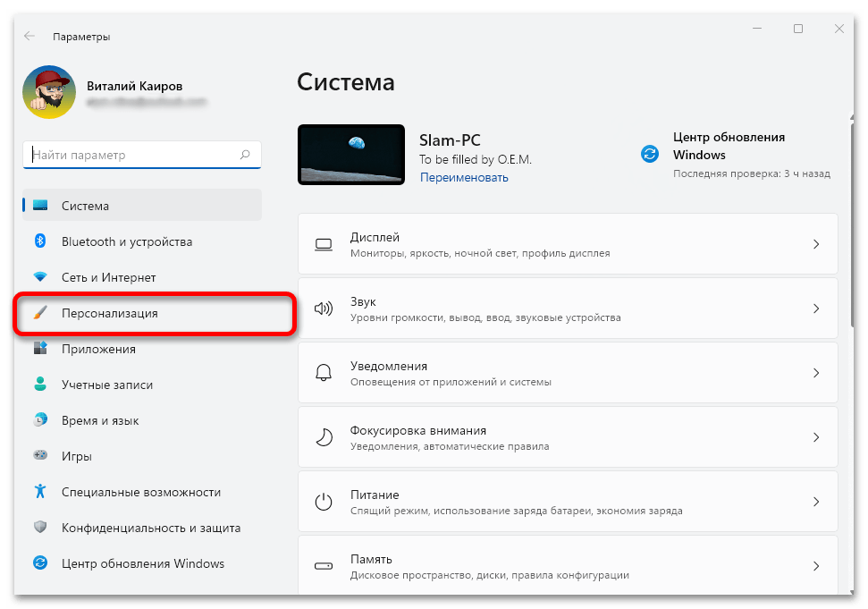
Task: Click the accessibility figure icon
Action: 40,491
